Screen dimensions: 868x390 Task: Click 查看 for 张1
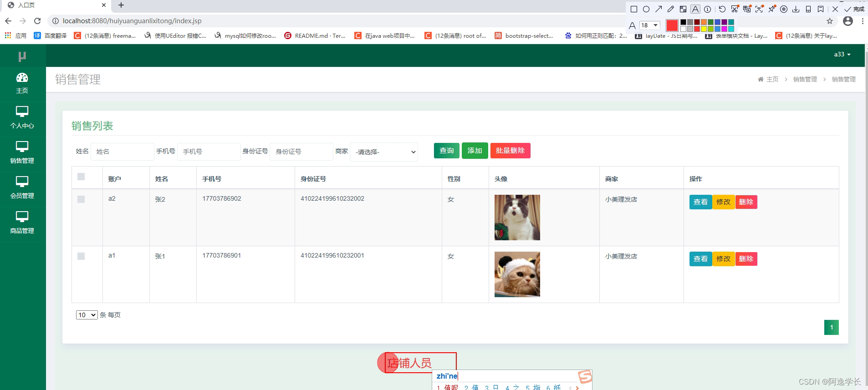click(x=700, y=259)
